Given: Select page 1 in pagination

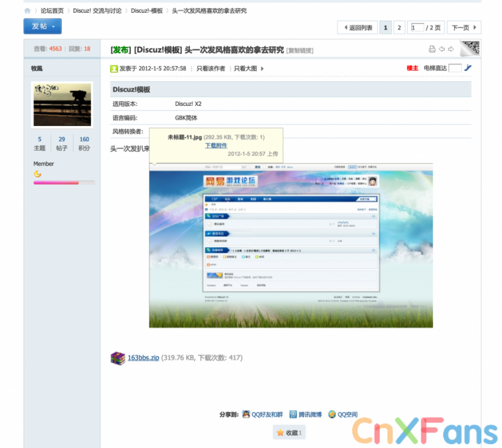Looking at the screenshot, I should coord(386,27).
